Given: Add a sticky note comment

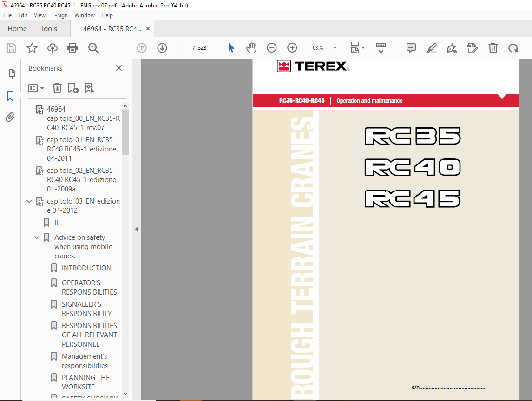Looking at the screenshot, I should (411, 48).
